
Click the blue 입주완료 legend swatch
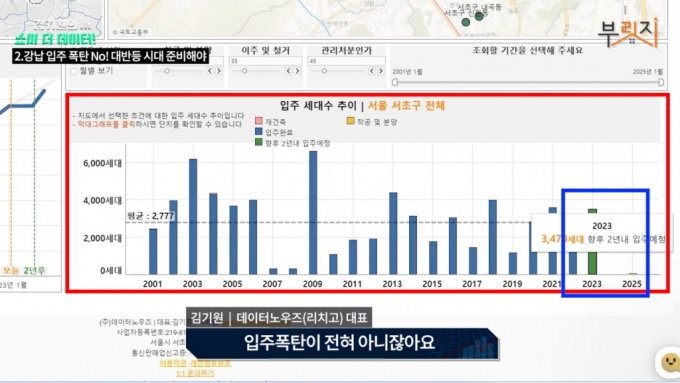tap(258, 131)
